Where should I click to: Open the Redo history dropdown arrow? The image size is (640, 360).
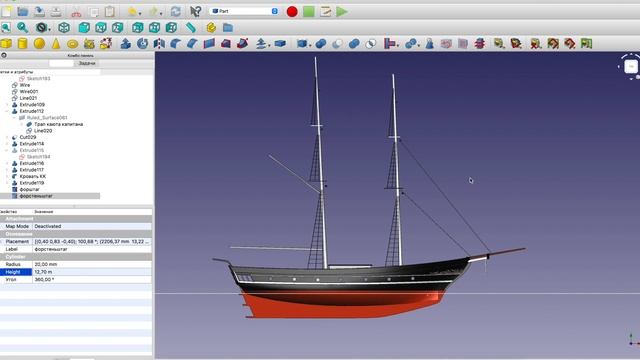click(161, 13)
